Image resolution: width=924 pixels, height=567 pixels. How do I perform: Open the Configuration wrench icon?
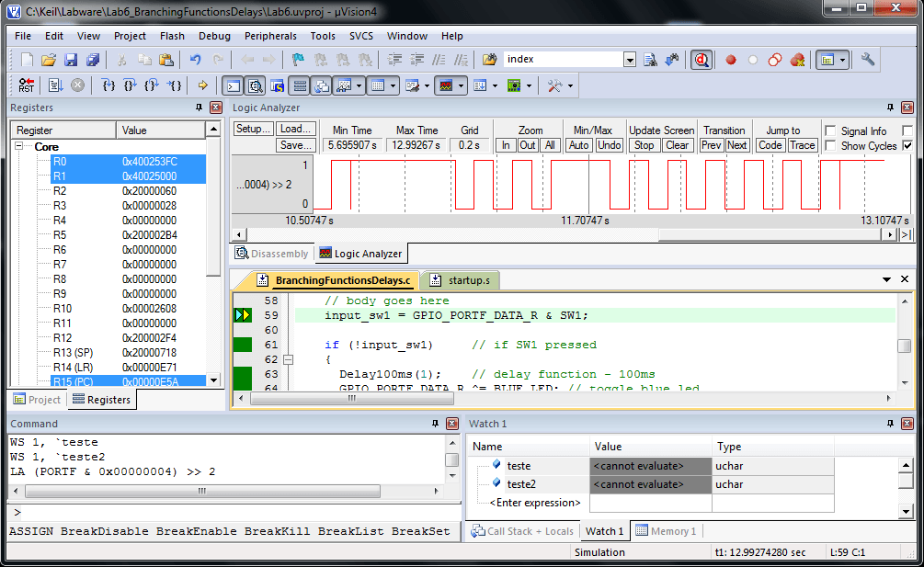tap(867, 60)
